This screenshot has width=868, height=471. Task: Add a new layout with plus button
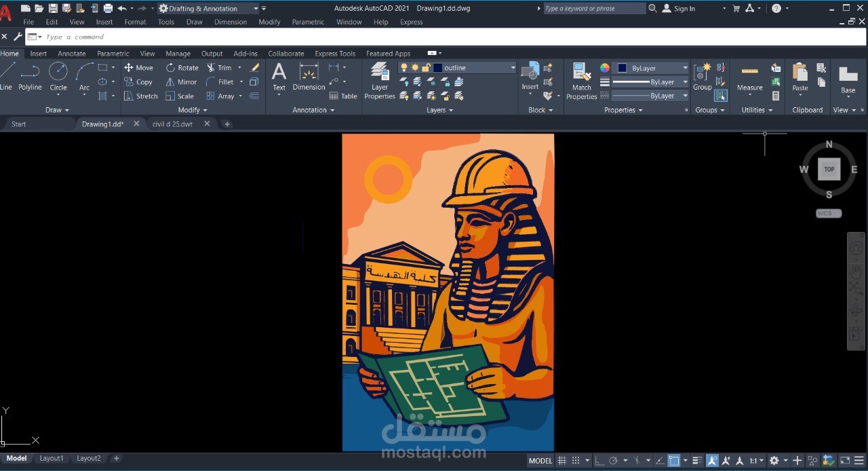[x=117, y=459]
